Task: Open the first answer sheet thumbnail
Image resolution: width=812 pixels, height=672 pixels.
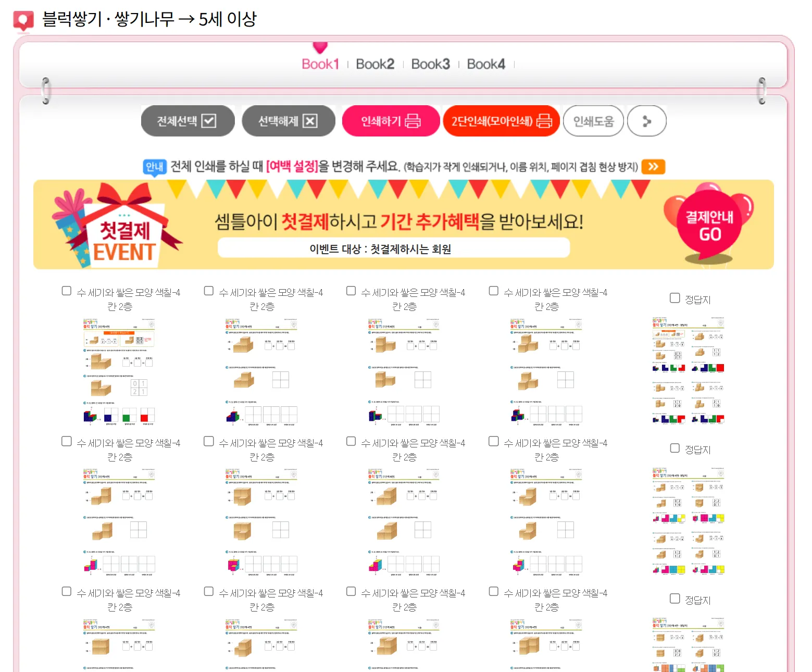Action: tap(689, 371)
